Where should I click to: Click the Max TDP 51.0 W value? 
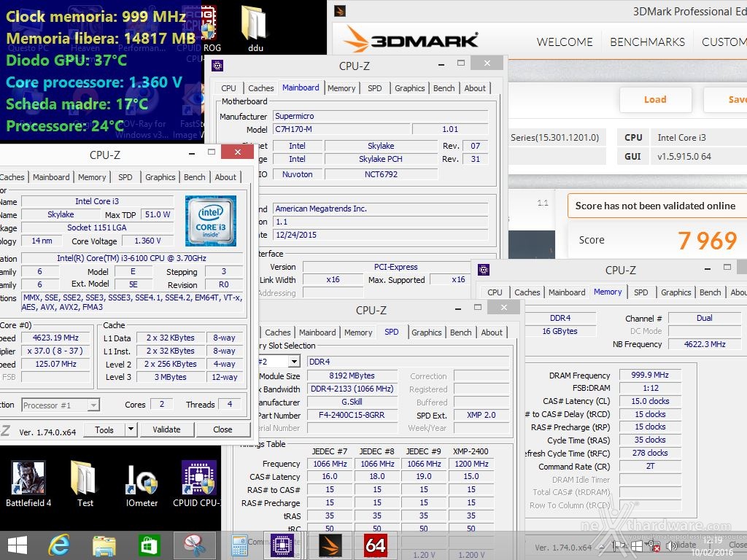158,214
